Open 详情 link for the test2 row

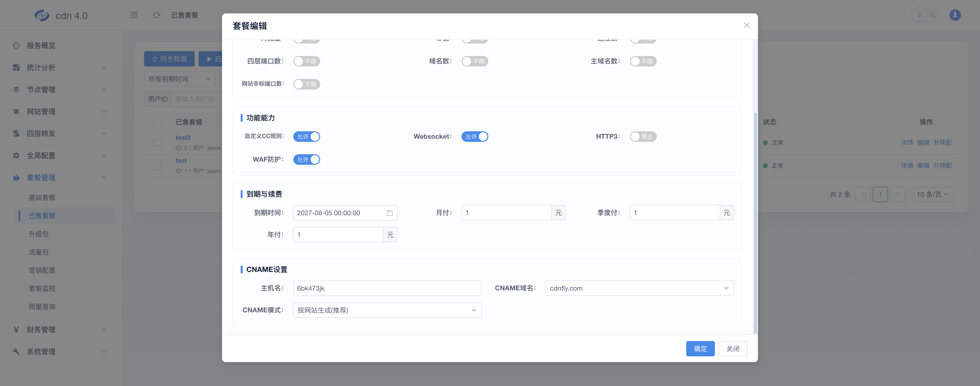(907, 143)
